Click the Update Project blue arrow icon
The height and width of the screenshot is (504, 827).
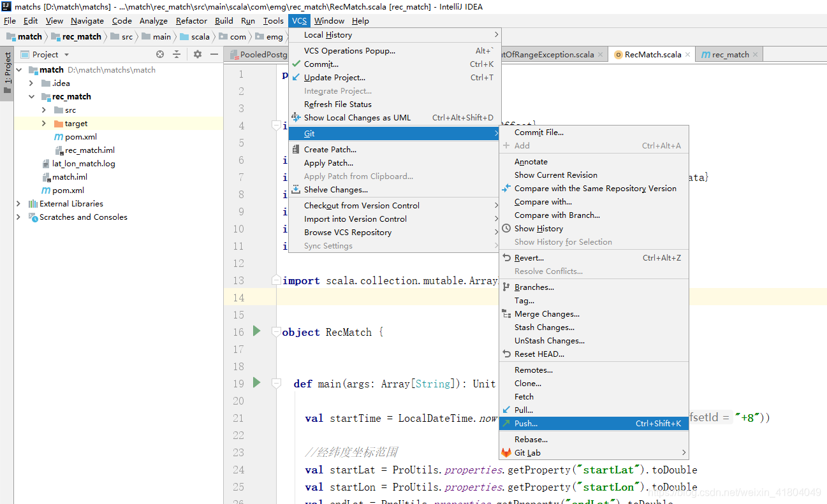point(296,77)
